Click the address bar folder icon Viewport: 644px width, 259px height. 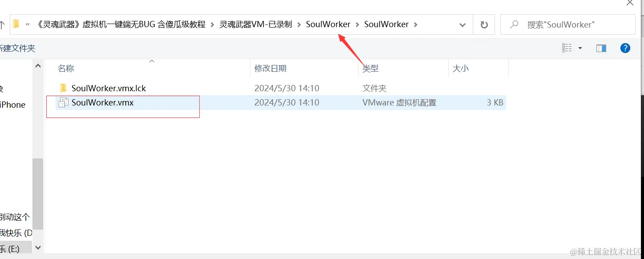click(16, 24)
